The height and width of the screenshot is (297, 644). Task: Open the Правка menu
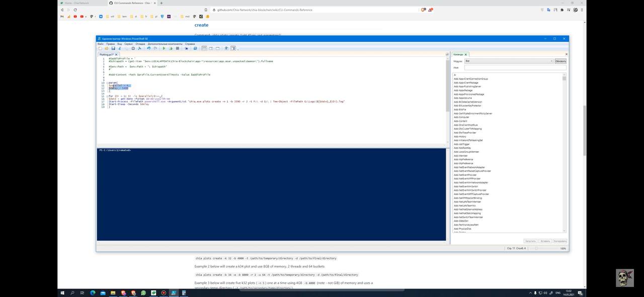point(110,44)
